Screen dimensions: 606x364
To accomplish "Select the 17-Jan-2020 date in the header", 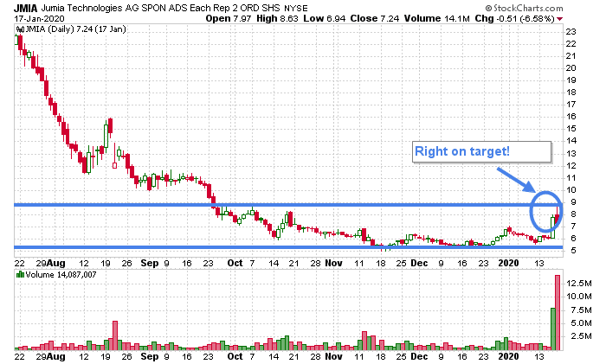I will tap(40, 18).
